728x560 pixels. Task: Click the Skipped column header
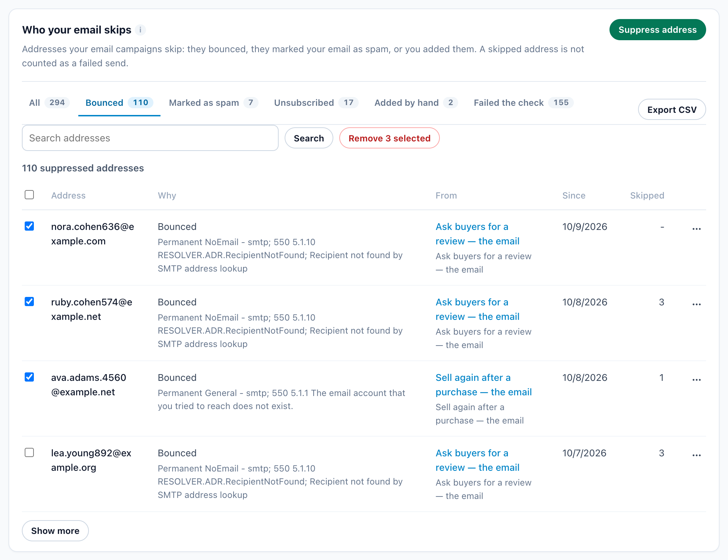(x=647, y=195)
